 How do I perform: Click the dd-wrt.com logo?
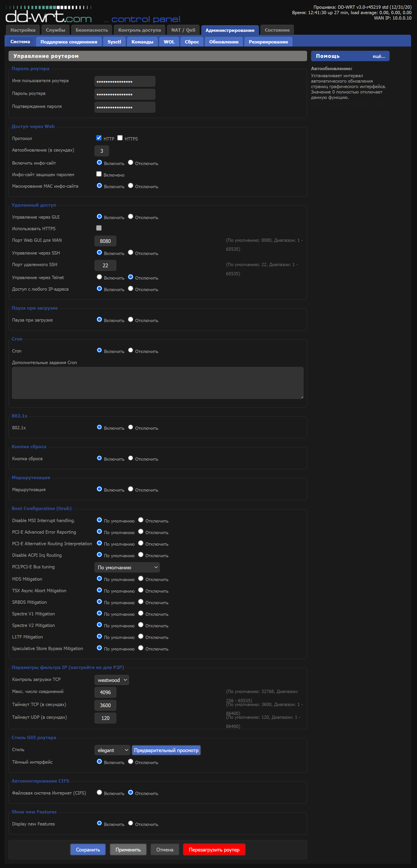[x=49, y=14]
